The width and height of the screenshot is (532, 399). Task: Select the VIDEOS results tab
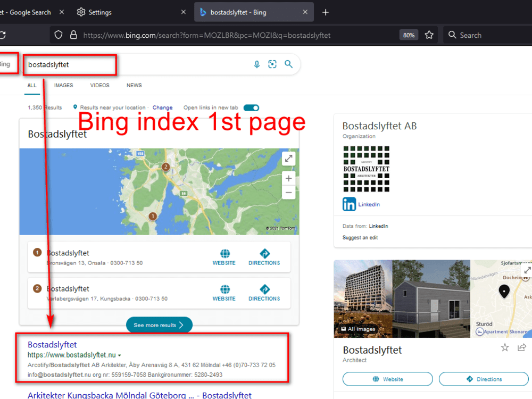click(x=100, y=86)
